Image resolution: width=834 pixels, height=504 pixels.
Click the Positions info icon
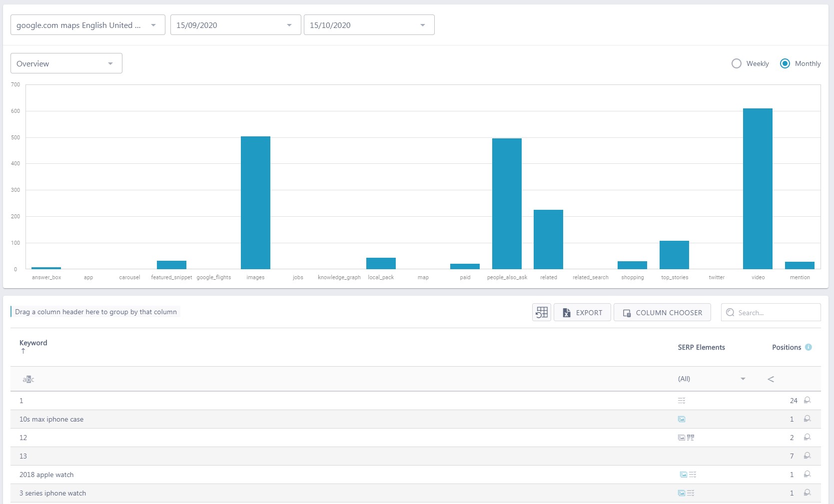pos(809,347)
